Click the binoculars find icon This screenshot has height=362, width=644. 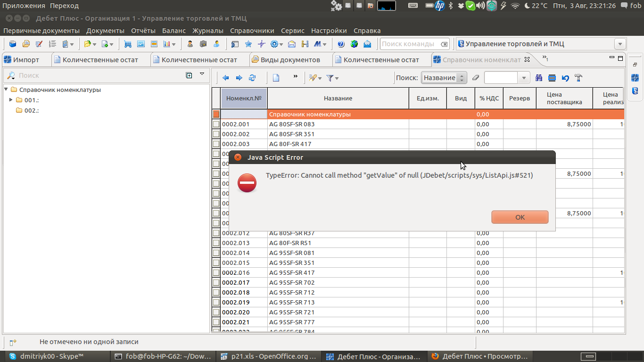539,78
